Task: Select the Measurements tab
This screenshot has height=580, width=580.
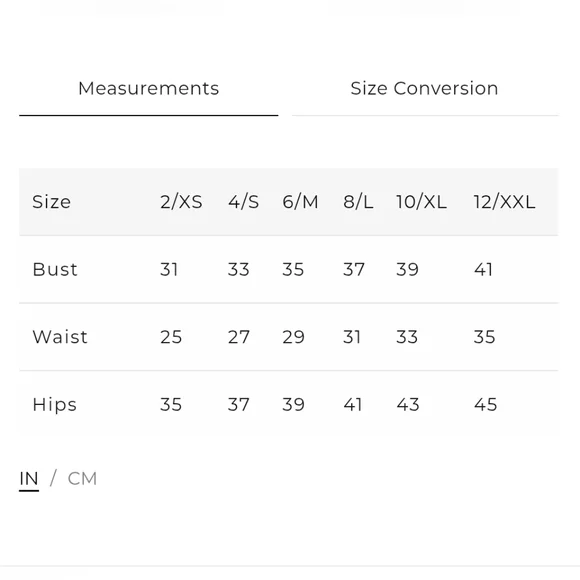Action: coord(149,89)
